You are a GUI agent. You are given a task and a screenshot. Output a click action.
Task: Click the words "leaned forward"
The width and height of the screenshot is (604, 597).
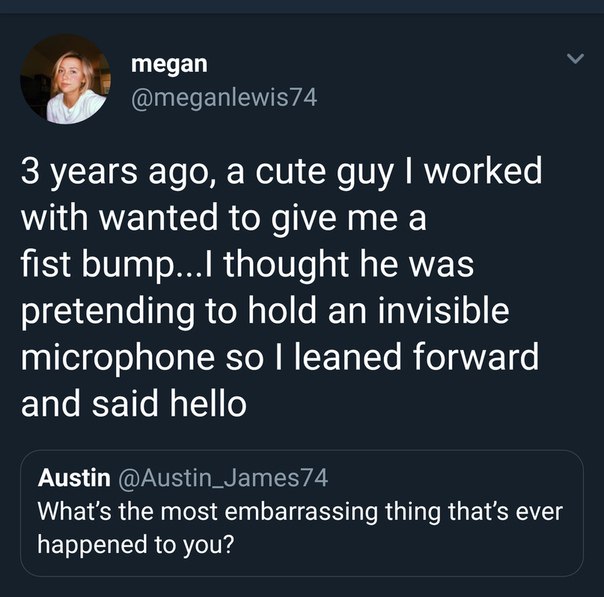[416, 356]
